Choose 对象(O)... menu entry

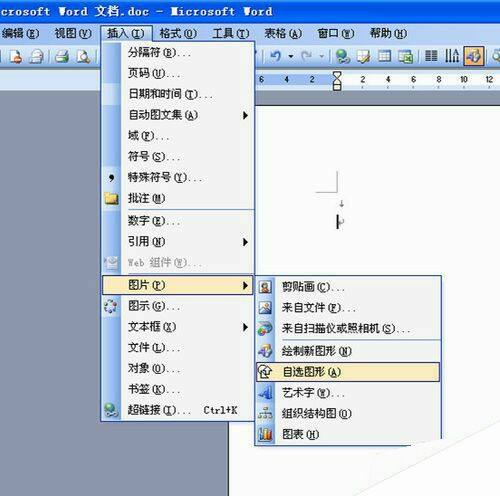click(178, 368)
